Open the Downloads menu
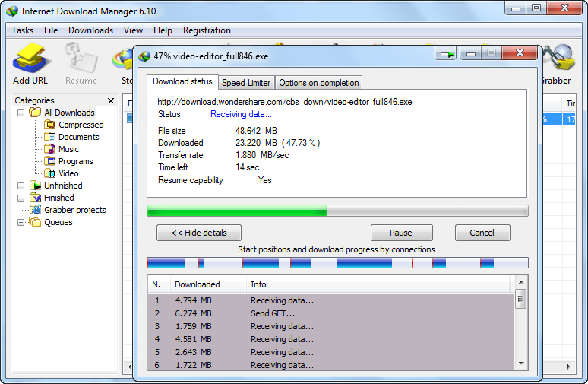Image resolution: width=588 pixels, height=384 pixels. click(x=90, y=30)
